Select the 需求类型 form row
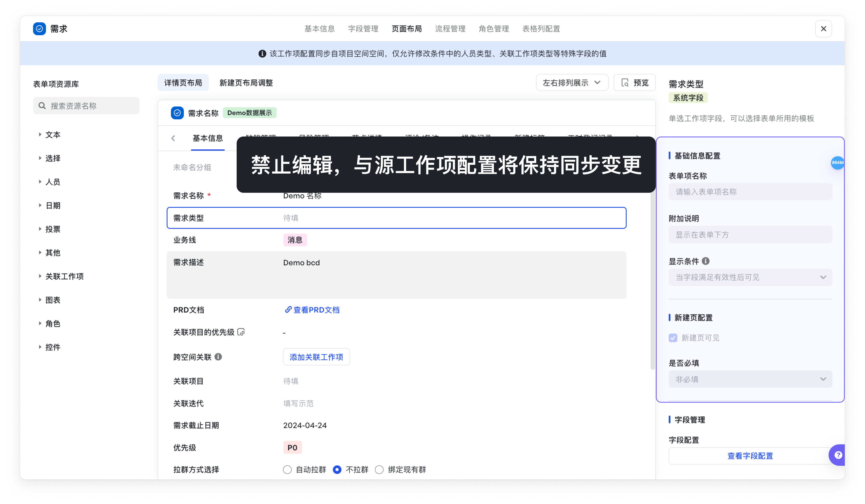 click(396, 218)
